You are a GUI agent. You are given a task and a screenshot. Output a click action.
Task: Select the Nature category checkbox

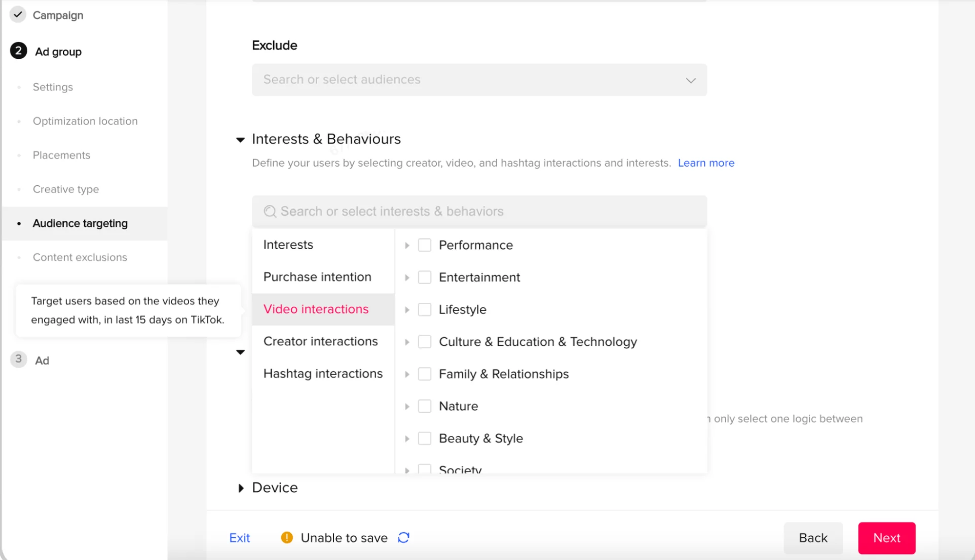pos(425,406)
